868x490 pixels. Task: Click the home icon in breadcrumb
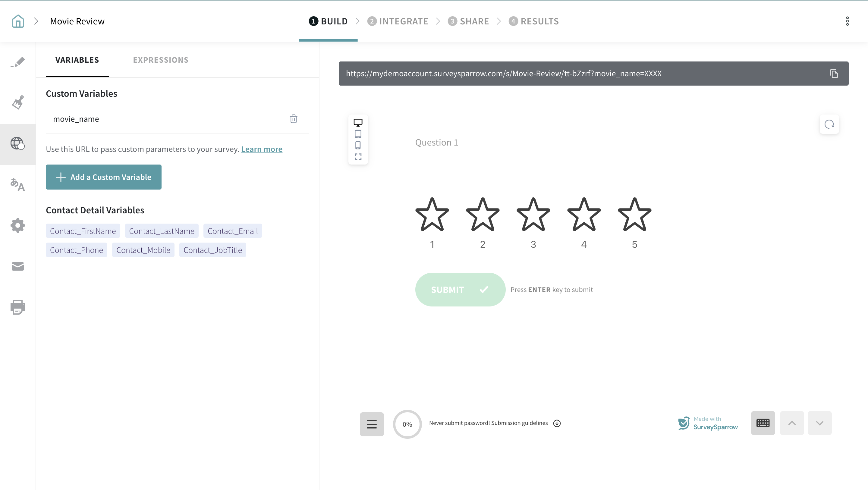[x=18, y=21]
